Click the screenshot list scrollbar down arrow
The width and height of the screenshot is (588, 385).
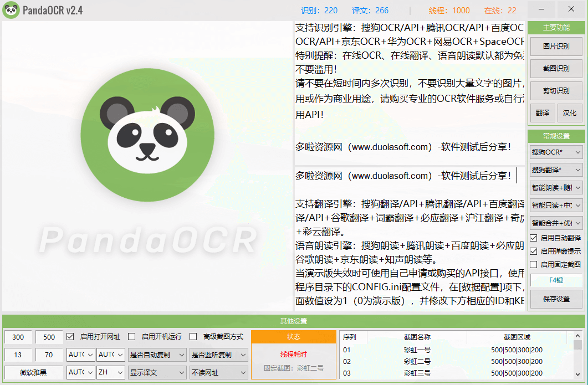[x=577, y=374]
